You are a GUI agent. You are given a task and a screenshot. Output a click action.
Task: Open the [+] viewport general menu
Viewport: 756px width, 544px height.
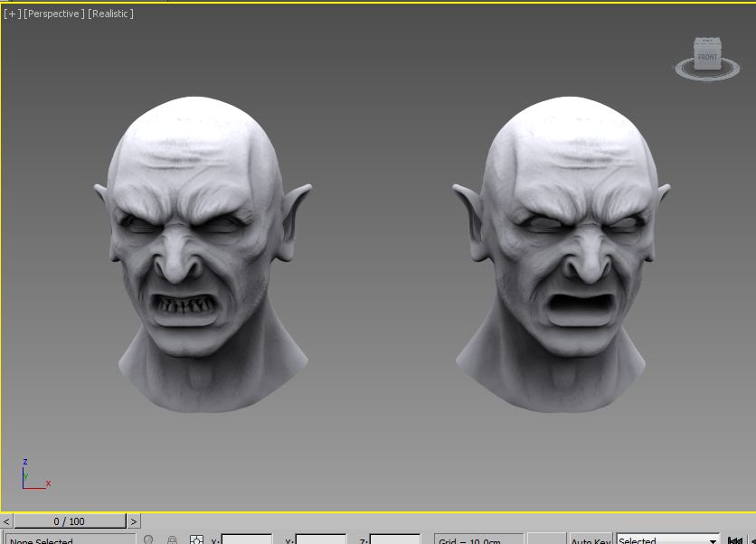pos(12,14)
